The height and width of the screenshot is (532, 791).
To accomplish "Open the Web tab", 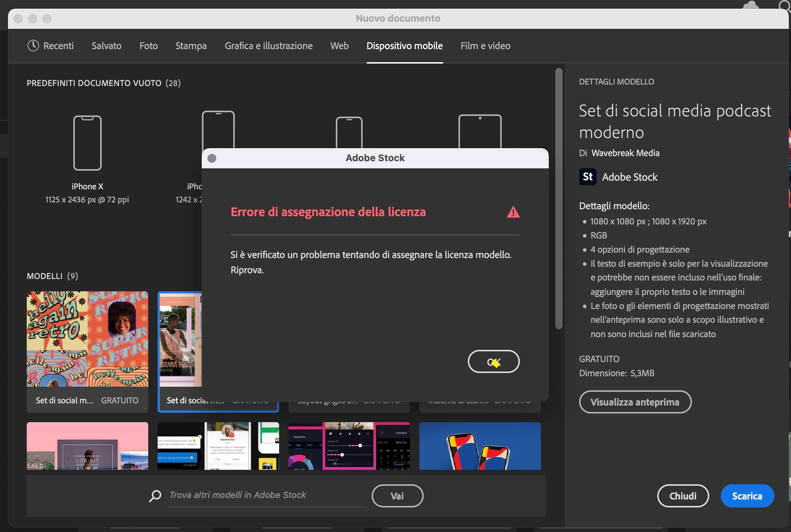I will click(339, 46).
